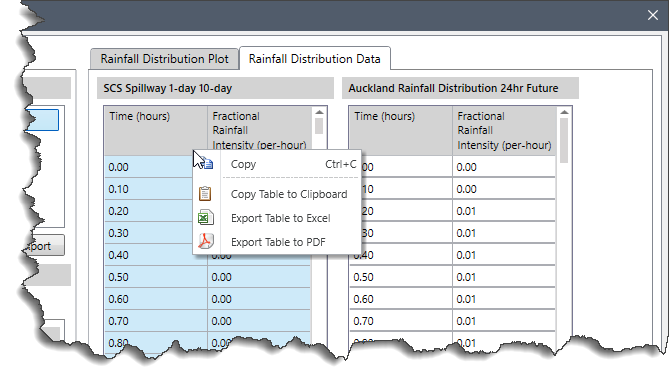The image size is (669, 380).
Task: Select intensity cell for 0.60 in SCS table
Action: pos(259,299)
